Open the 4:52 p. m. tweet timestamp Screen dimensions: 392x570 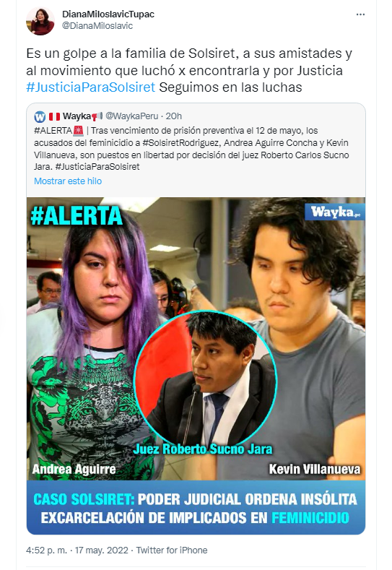[46, 550]
